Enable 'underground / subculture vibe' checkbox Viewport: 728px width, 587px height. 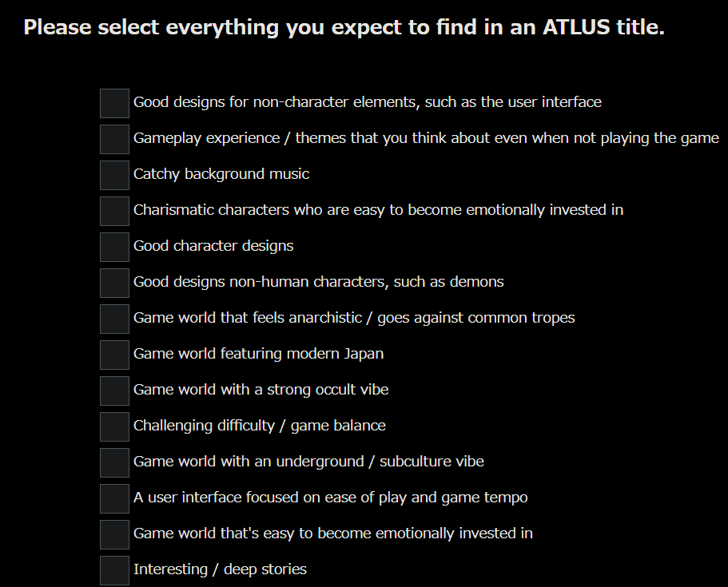coord(115,462)
